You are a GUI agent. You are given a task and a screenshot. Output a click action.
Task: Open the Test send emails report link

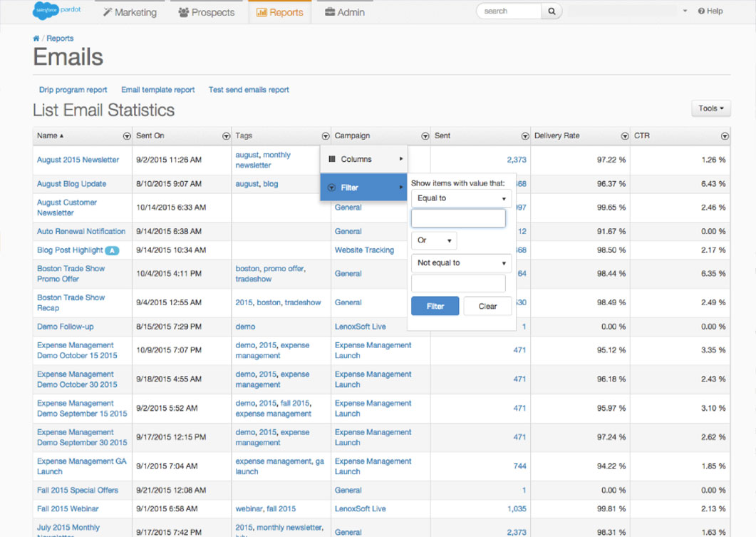[249, 90]
